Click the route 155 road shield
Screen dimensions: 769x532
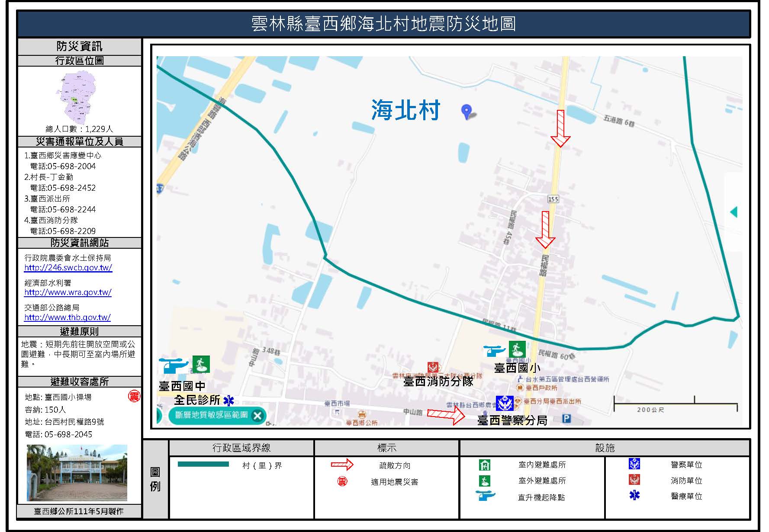(x=553, y=199)
